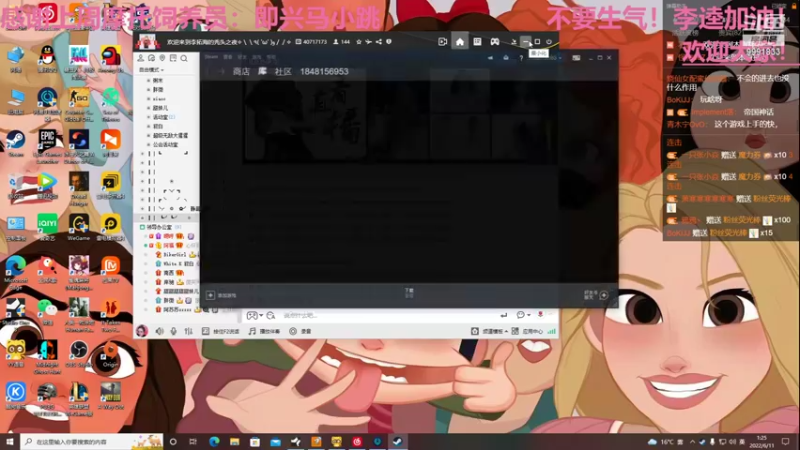Click the YY chat message input field
This screenshot has width=800, height=450.
pyautogui.click(x=388, y=315)
